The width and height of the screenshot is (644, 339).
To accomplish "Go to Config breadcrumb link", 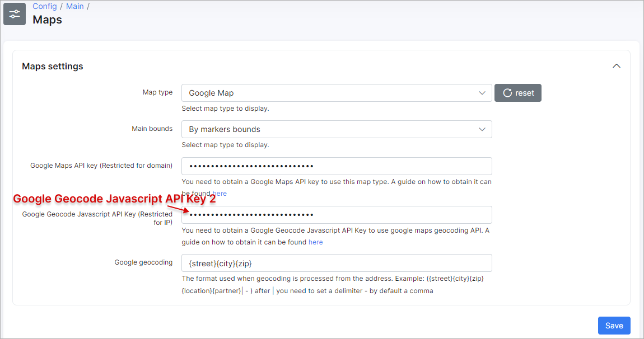I will (x=45, y=6).
